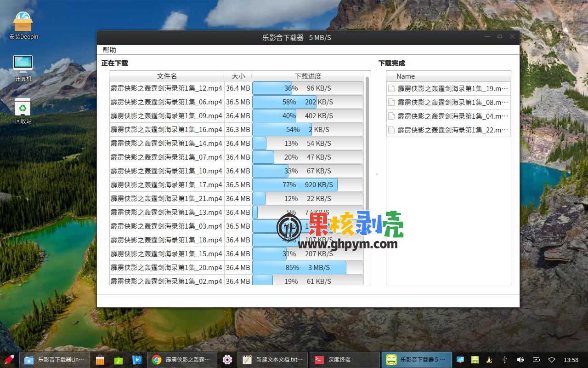The image size is (588, 368).
Task: Open the volume speaker tray icon
Action: pos(520,360)
